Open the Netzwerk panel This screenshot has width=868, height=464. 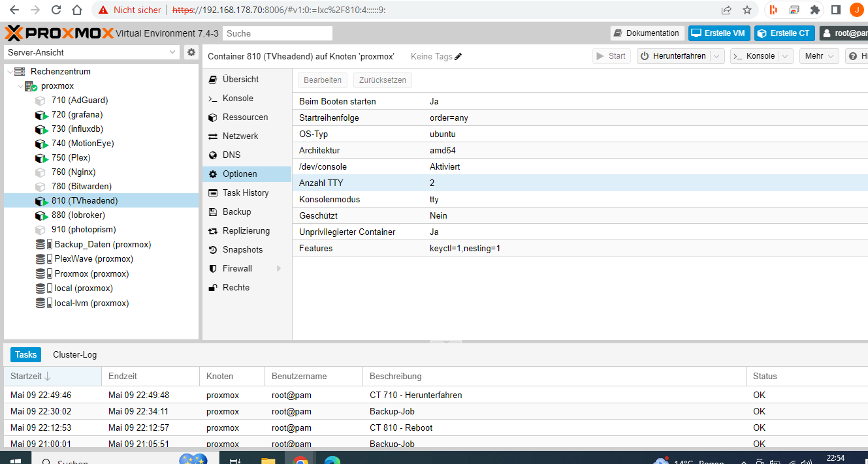coord(247,136)
